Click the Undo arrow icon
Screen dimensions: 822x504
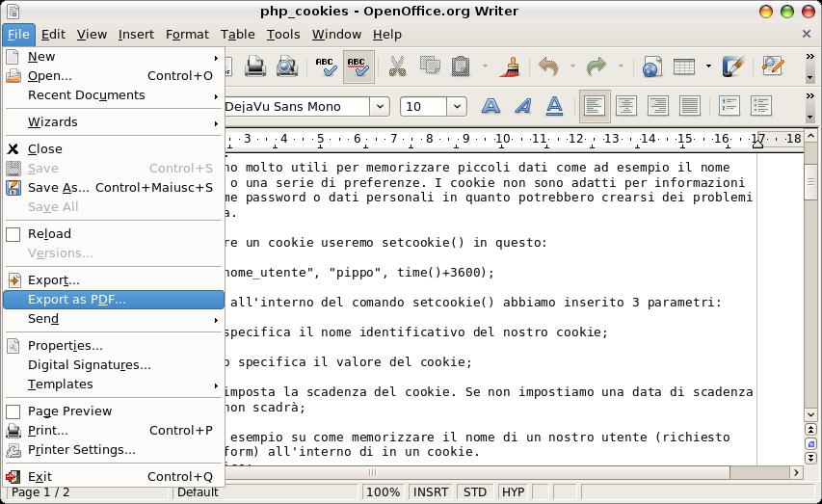(548, 66)
